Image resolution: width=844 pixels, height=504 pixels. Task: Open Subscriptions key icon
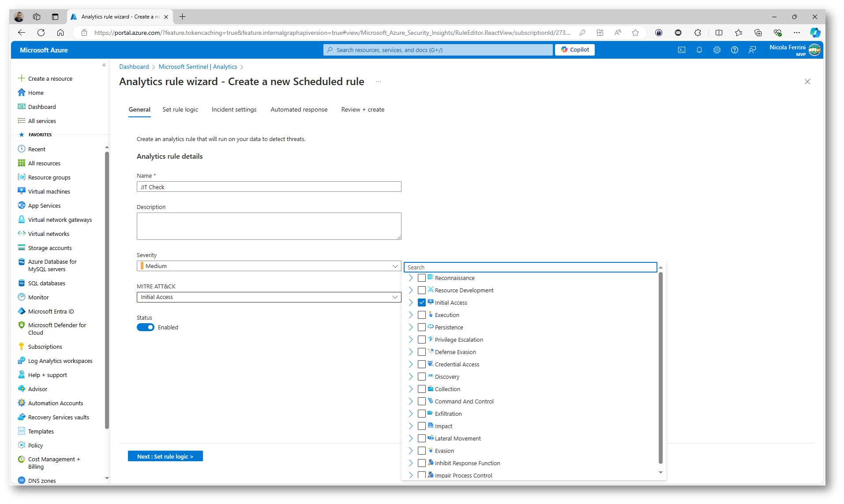[21, 347]
